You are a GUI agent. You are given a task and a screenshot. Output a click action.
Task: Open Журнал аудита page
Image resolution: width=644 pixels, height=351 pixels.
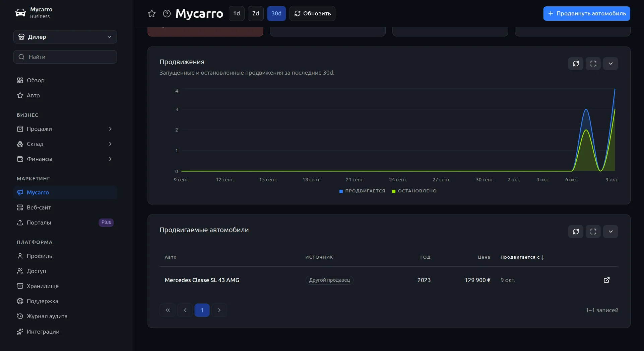click(65, 316)
